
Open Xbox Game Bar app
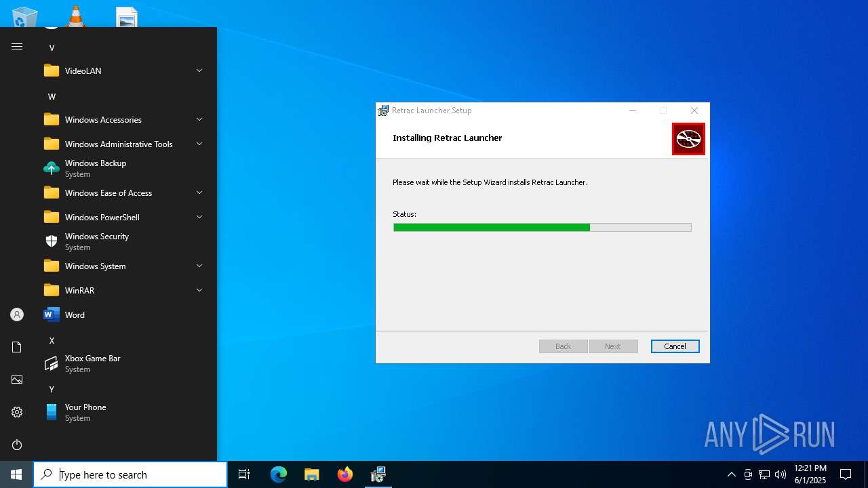[123, 363]
